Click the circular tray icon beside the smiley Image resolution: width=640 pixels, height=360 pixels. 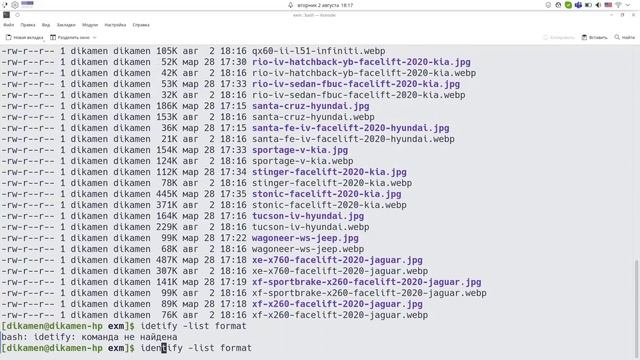558,5
